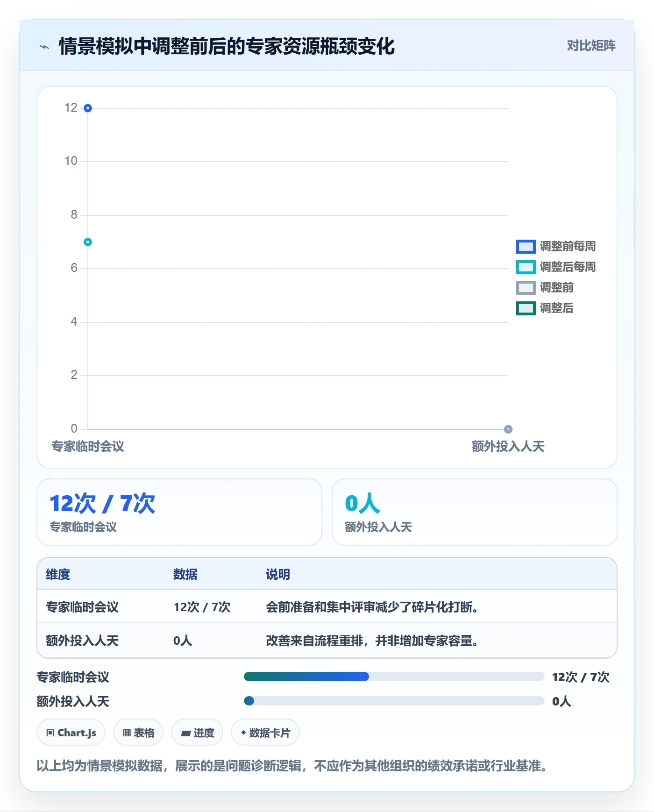Image resolution: width=654 pixels, height=812 pixels.
Task: Click the chart title 情景模拟中调整前后的专家资源瓶颈变化
Action: tap(227, 46)
